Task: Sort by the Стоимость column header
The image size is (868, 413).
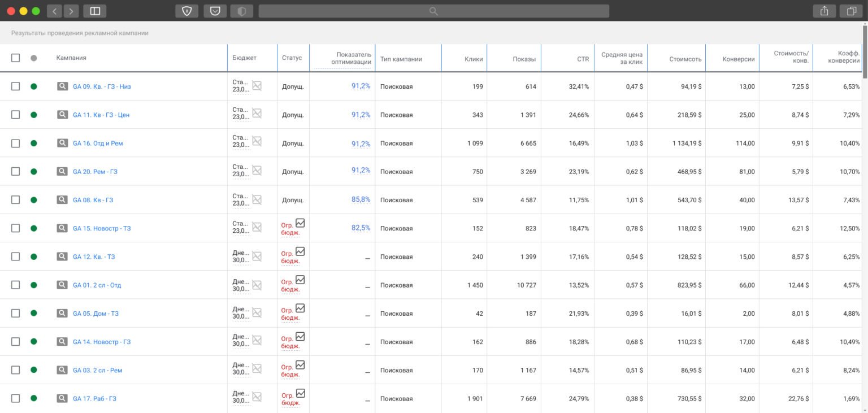Action: click(x=685, y=59)
